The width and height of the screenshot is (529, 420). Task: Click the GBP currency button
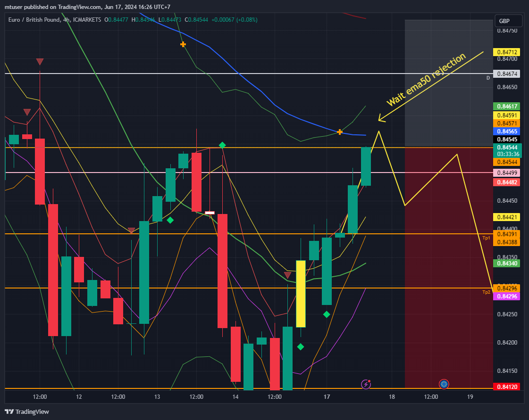click(x=508, y=21)
